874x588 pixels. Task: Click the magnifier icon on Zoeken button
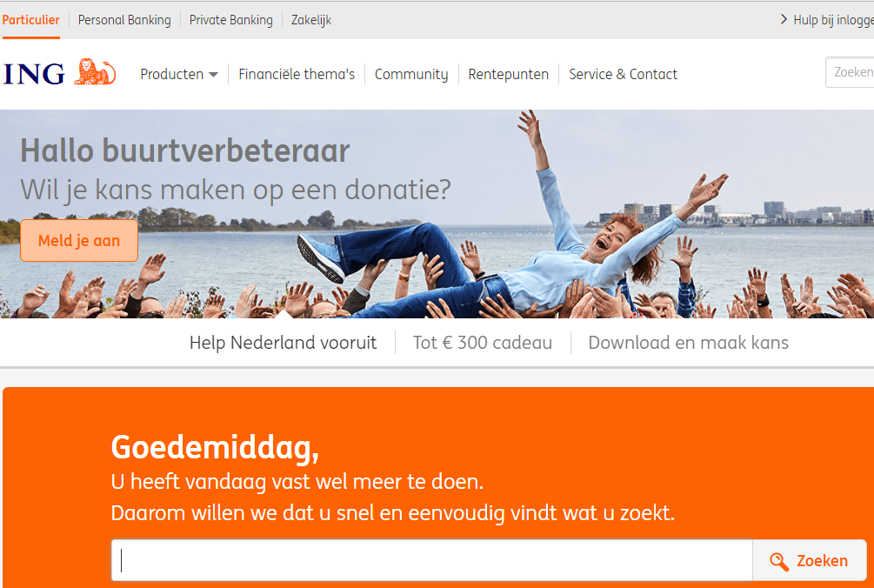pos(779,561)
